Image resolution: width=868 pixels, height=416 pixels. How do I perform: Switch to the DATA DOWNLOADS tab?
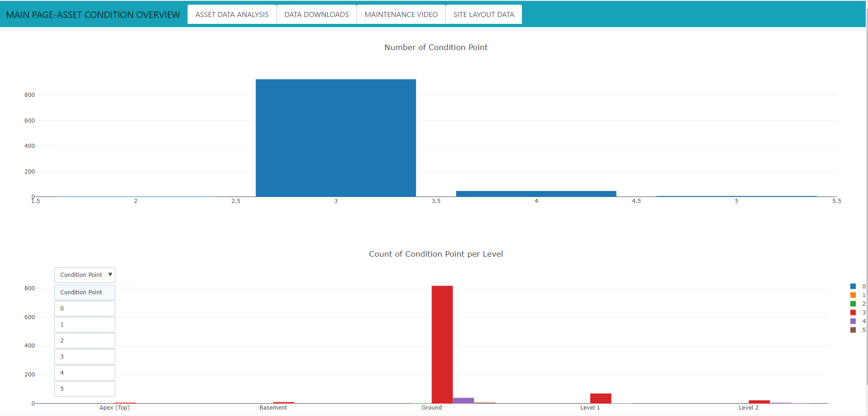coord(316,14)
